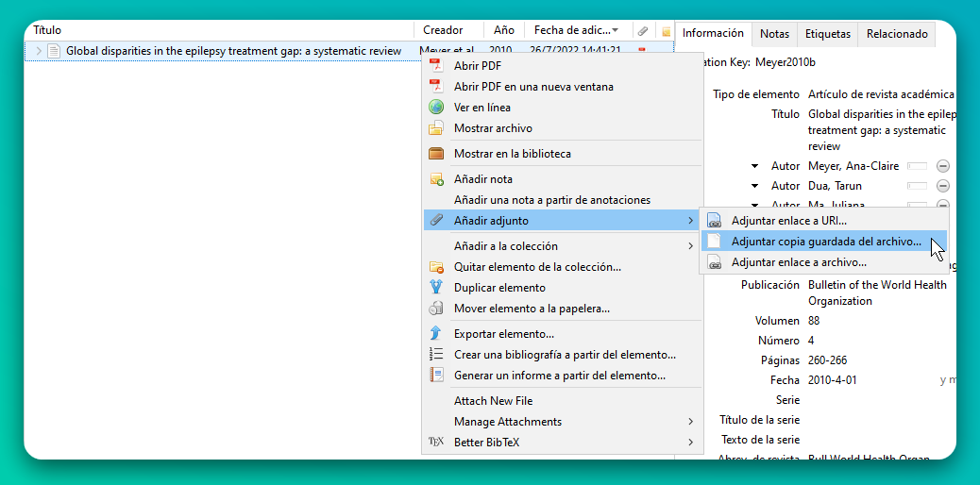Remove author Meyer, Ana-Claire with minus button
Viewport: 980px width, 485px height.
[x=942, y=166]
